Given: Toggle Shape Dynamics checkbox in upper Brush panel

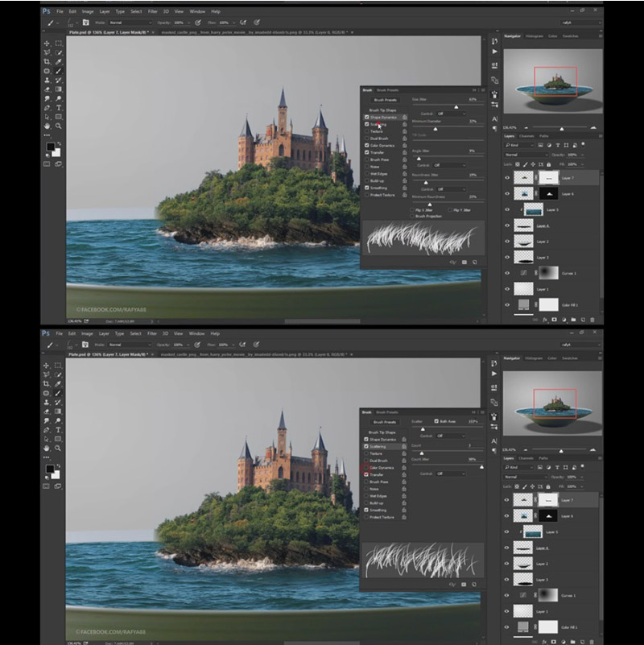Looking at the screenshot, I should click(x=367, y=118).
